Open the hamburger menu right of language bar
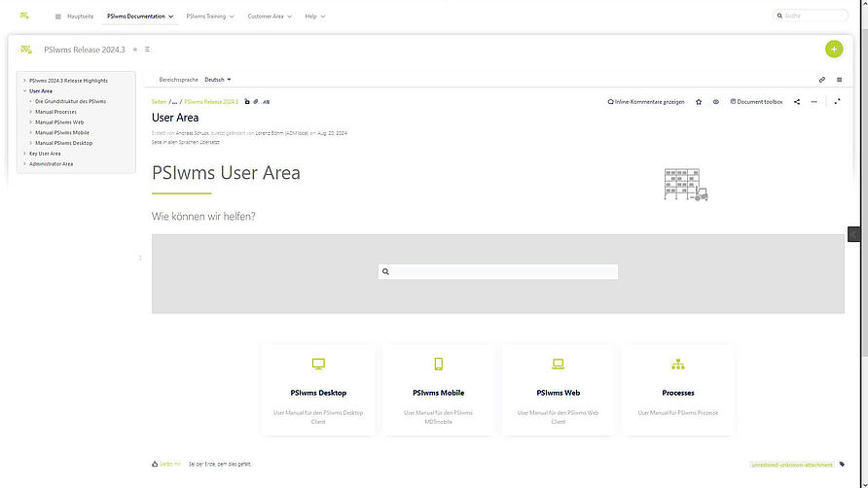 point(839,80)
